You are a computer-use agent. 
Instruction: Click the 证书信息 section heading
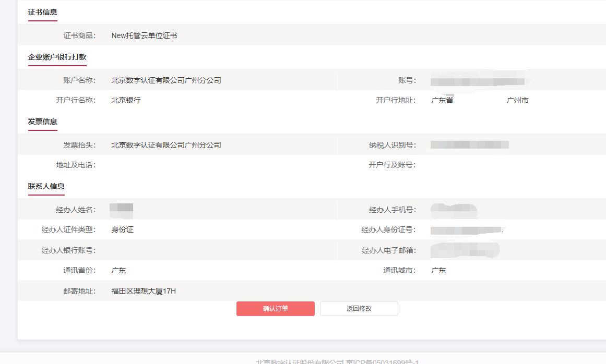click(42, 13)
